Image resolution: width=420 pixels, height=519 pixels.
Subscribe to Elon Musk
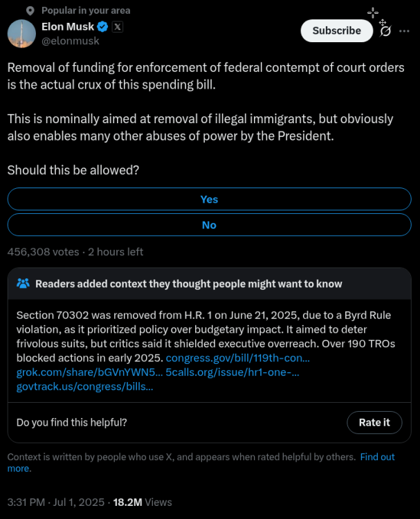point(336,30)
